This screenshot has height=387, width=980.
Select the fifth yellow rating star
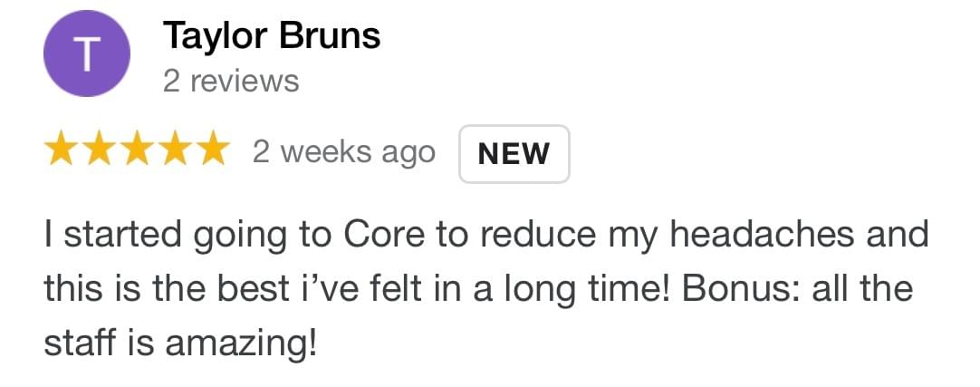pos(210,151)
